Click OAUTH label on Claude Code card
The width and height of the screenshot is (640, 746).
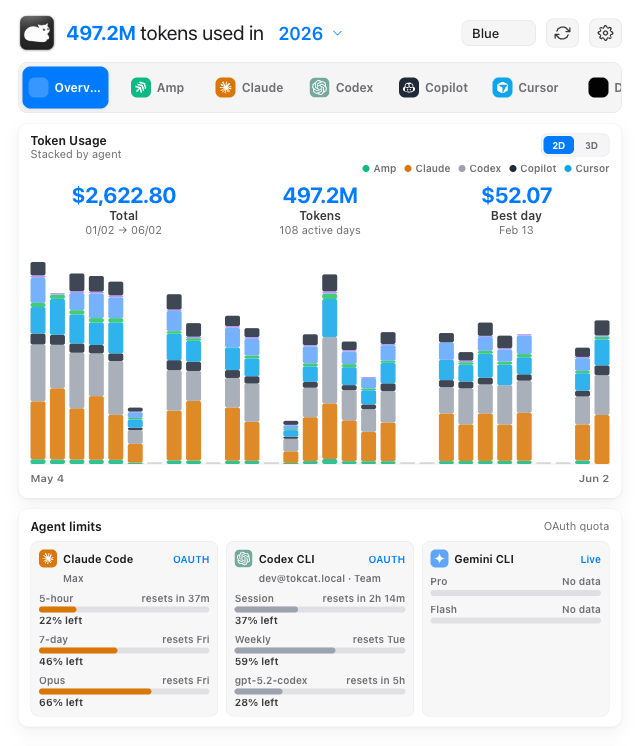(x=191, y=560)
